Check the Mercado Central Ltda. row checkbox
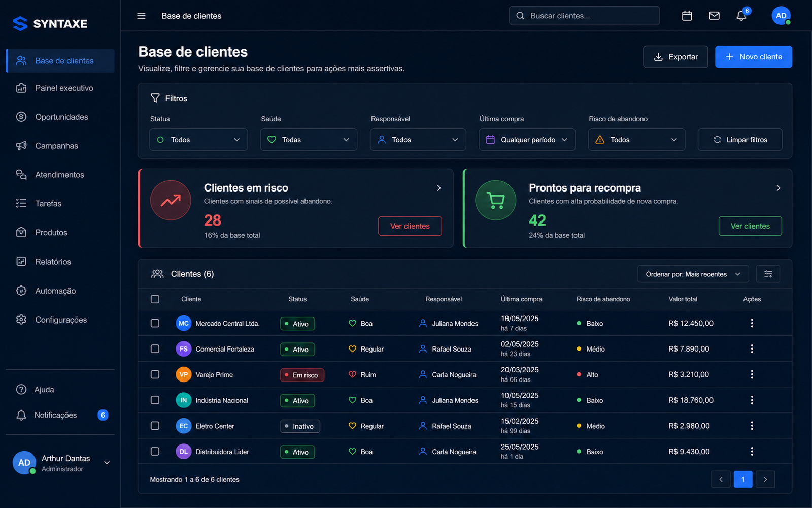 pyautogui.click(x=155, y=323)
